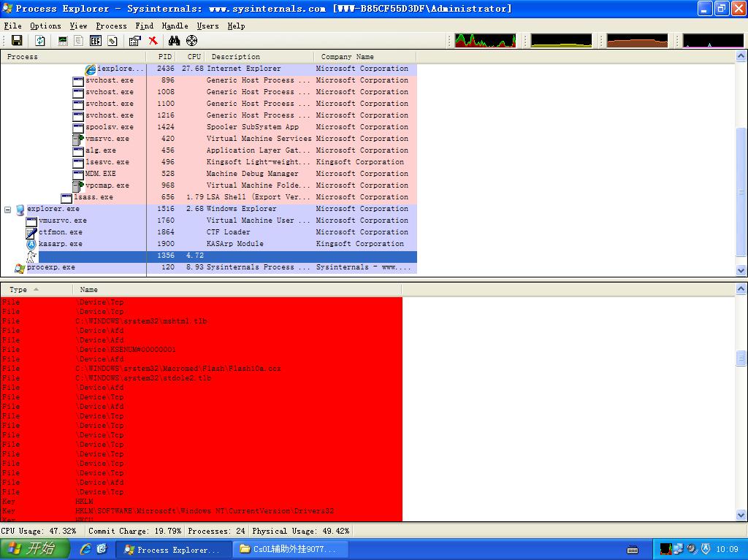
Task: Select the crosshair Find Window's Process icon
Action: click(192, 41)
